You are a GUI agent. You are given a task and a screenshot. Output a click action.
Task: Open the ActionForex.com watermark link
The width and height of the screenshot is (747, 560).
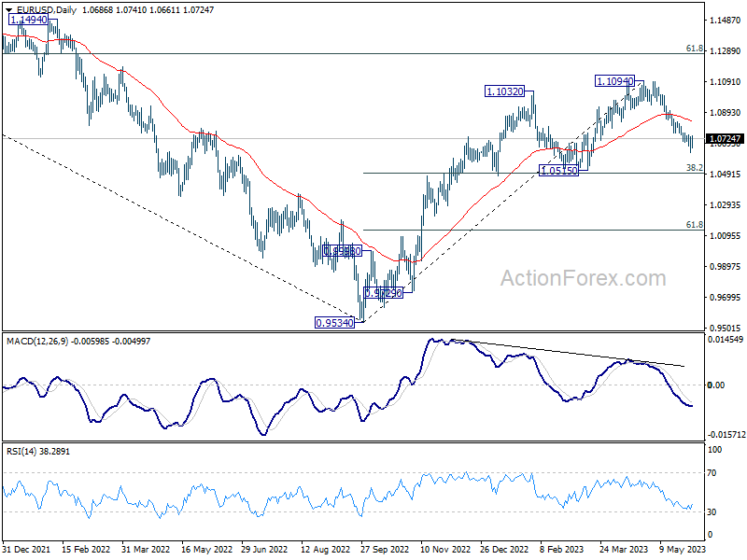584,278
